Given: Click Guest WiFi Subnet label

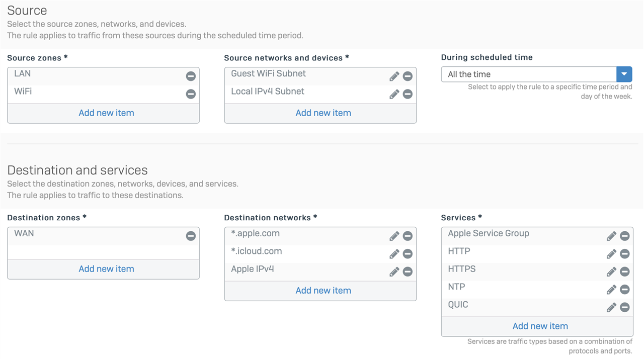Looking at the screenshot, I should point(268,73).
